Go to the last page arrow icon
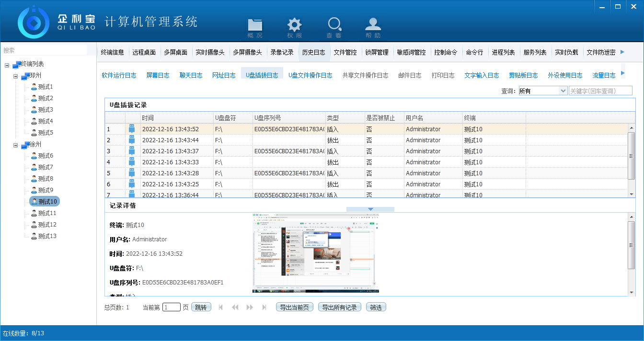 point(264,307)
